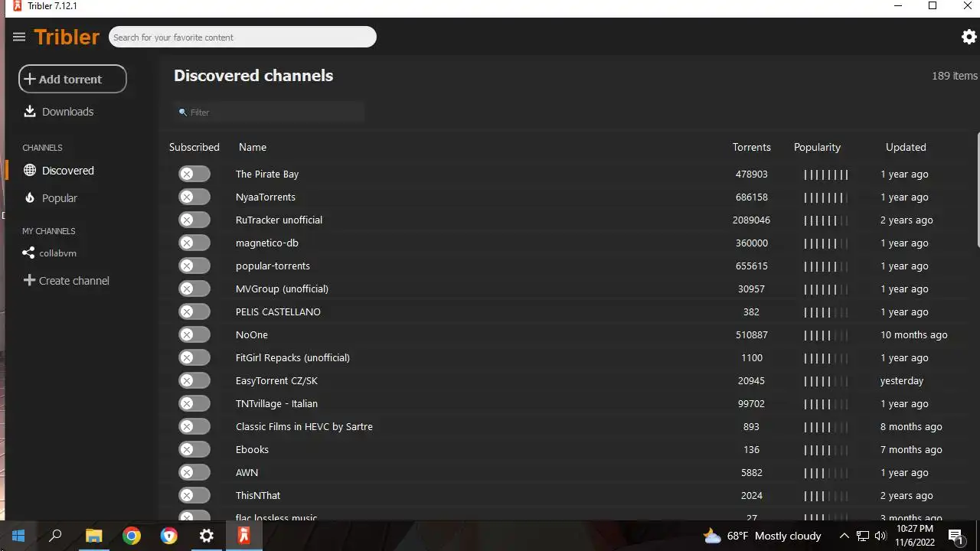The image size is (980, 551).
Task: Sort by Subscribed column header
Action: tap(194, 147)
